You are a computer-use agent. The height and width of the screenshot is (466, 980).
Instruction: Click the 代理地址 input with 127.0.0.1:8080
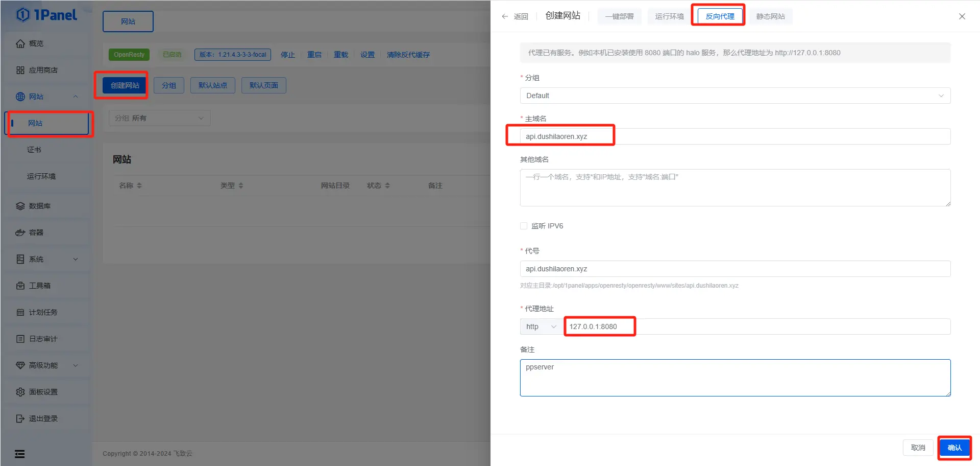point(757,327)
